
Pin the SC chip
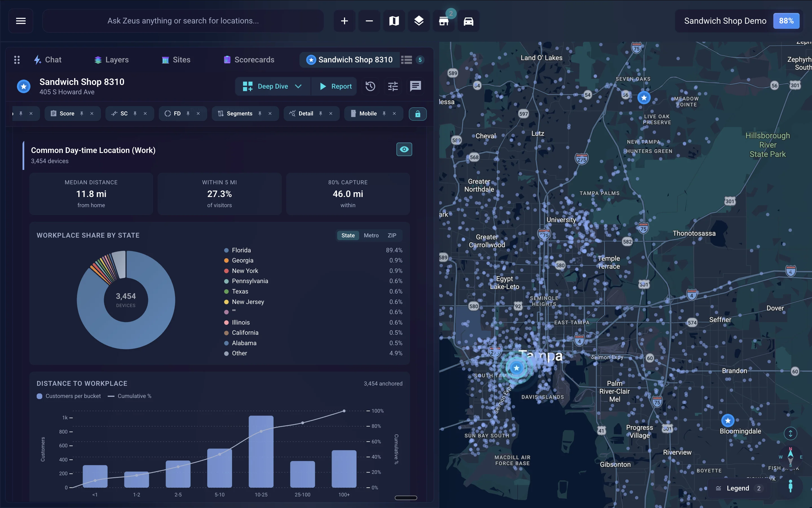coord(135,113)
